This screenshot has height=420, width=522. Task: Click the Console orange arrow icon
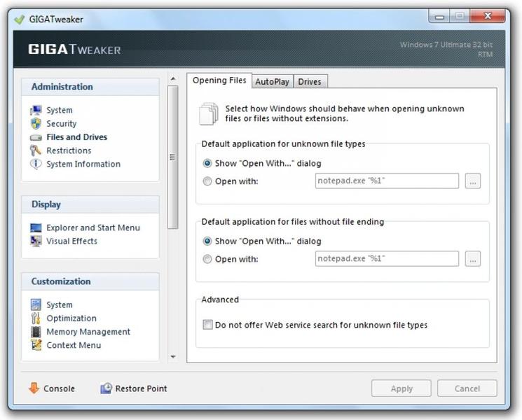34,388
